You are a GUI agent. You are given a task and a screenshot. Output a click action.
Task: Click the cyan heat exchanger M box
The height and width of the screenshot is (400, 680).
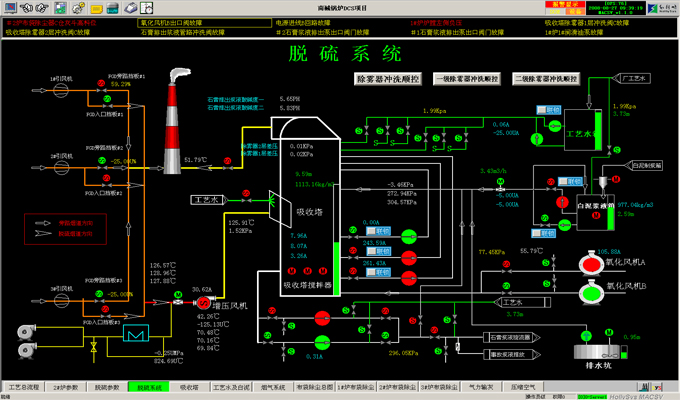coord(136,334)
